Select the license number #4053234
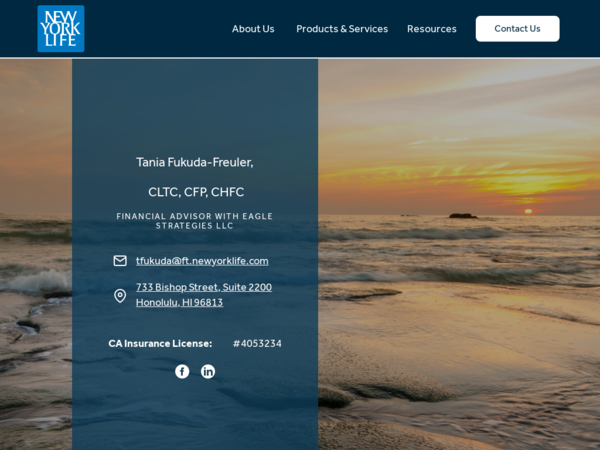The width and height of the screenshot is (600, 450). 257,344
